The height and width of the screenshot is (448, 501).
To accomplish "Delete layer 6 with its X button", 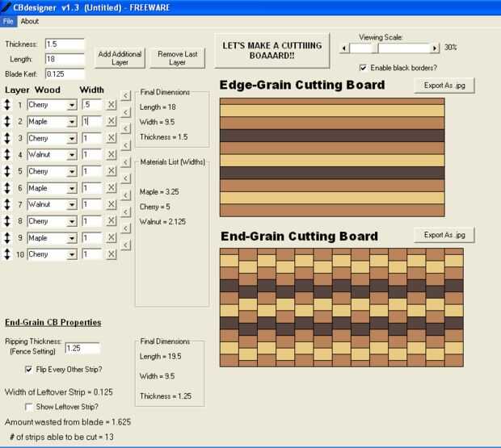I will pos(112,187).
